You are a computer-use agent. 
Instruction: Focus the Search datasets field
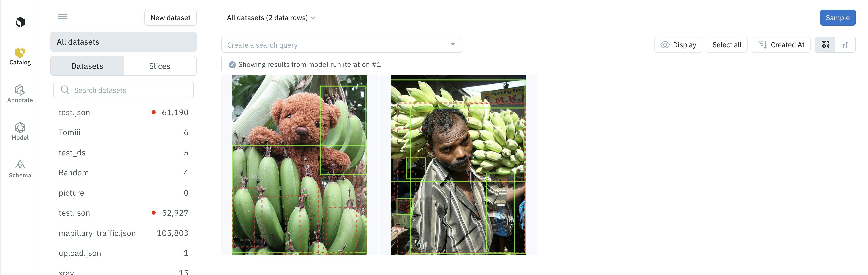(x=123, y=90)
